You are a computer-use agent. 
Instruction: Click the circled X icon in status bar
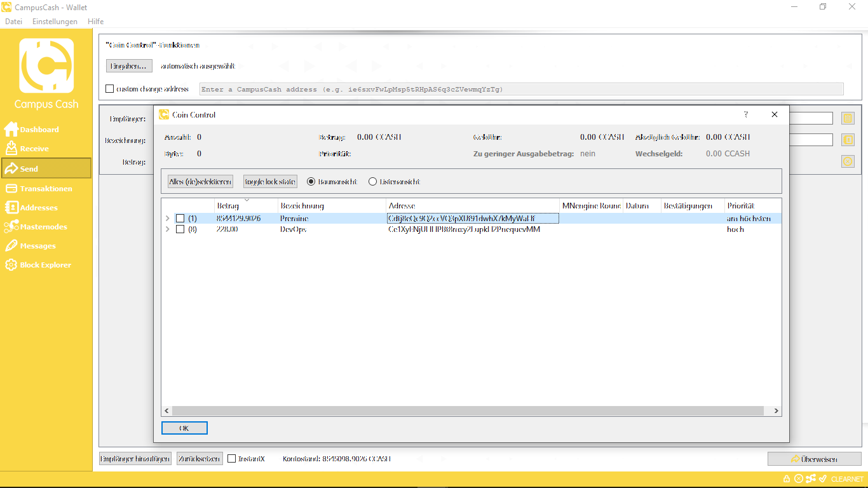coord(799,479)
